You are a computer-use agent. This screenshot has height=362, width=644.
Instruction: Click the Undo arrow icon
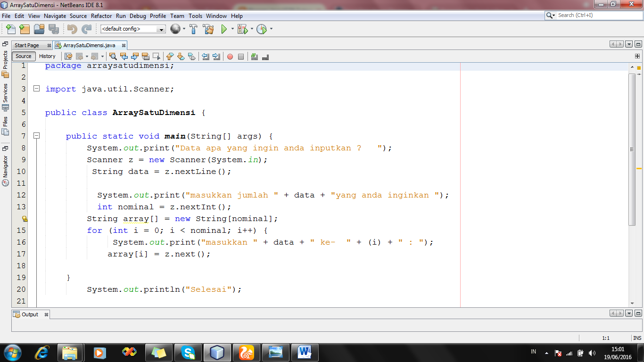(72, 29)
